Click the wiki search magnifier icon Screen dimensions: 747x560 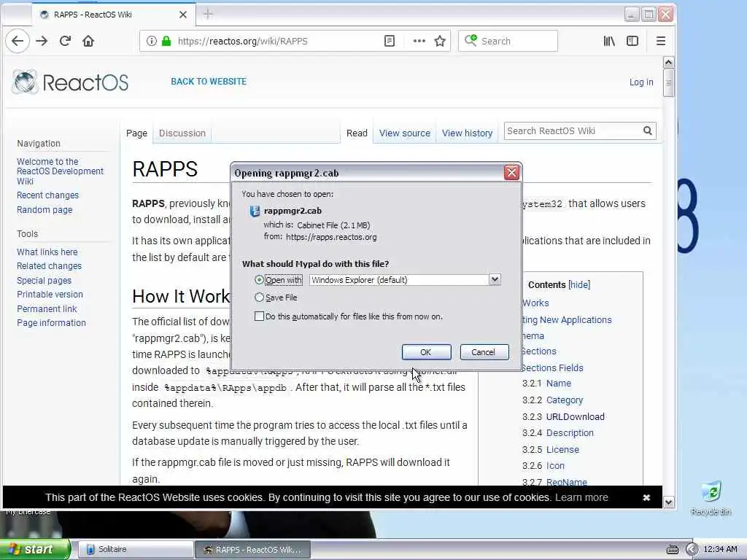(648, 131)
